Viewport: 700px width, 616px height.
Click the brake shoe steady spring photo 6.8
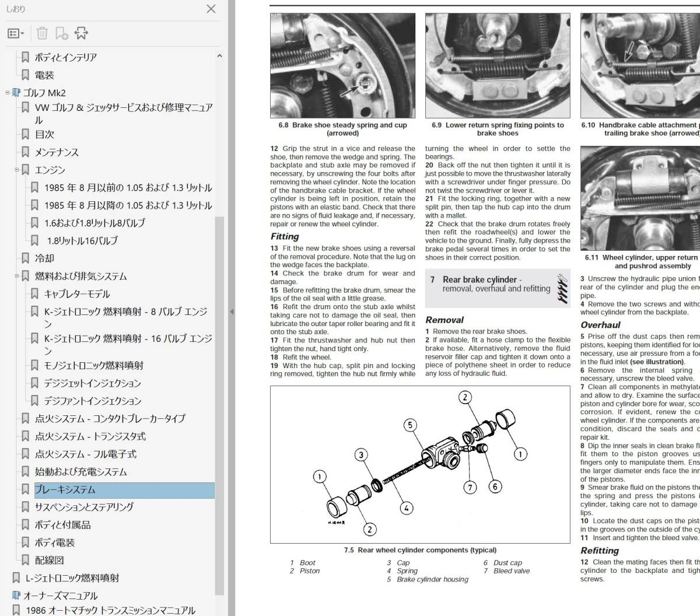point(342,65)
